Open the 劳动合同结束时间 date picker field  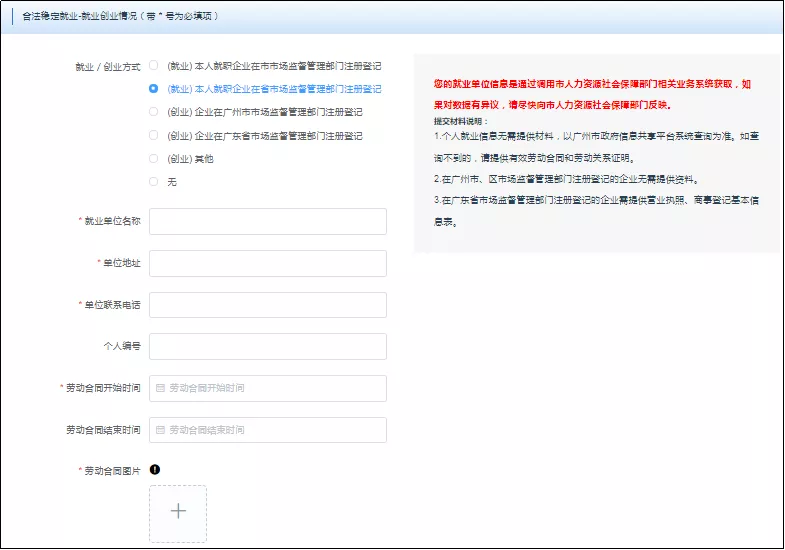coord(268,430)
